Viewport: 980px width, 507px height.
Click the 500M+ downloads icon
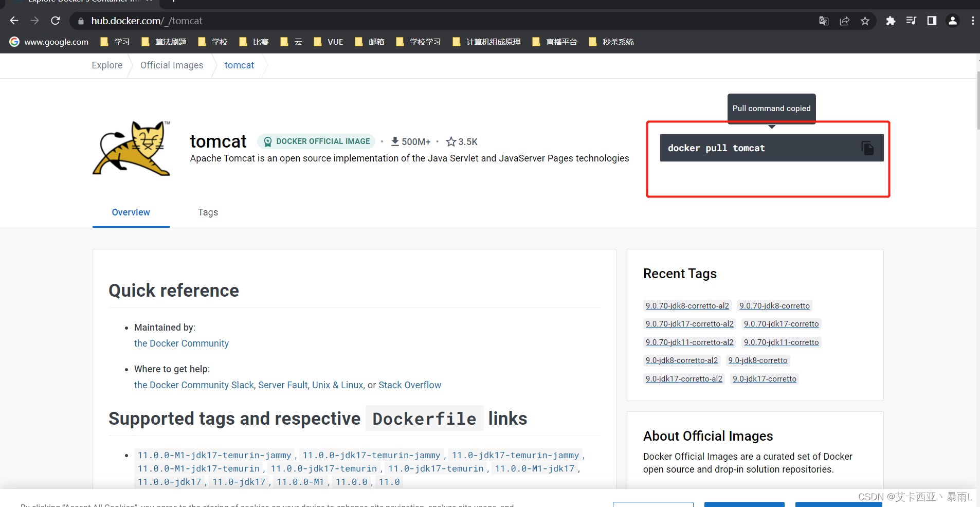[x=395, y=141]
